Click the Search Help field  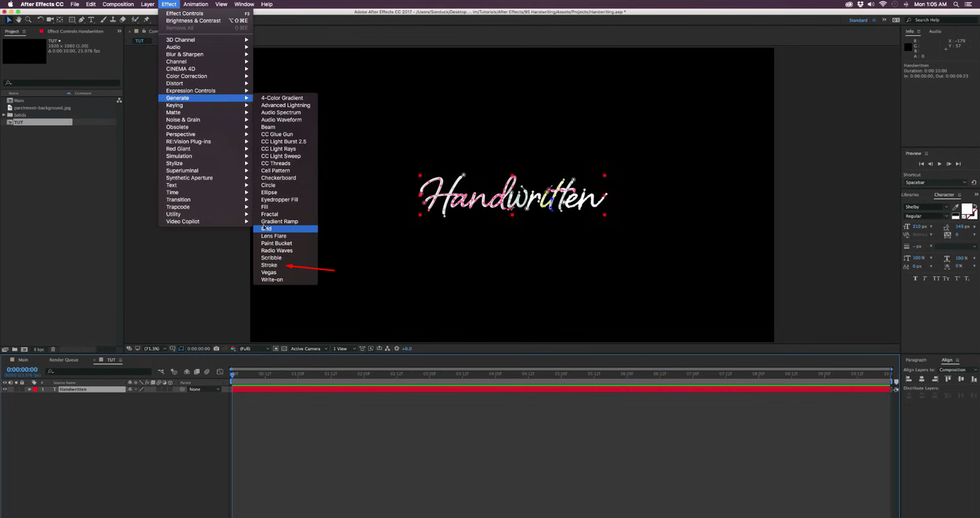pos(940,20)
